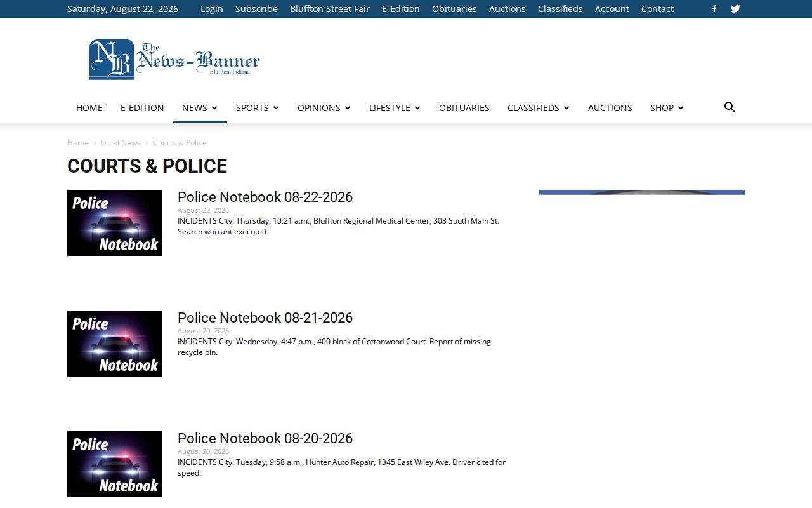Image resolution: width=812 pixels, height=508 pixels.
Task: Open E-Edition in main navigation
Action: [x=142, y=108]
